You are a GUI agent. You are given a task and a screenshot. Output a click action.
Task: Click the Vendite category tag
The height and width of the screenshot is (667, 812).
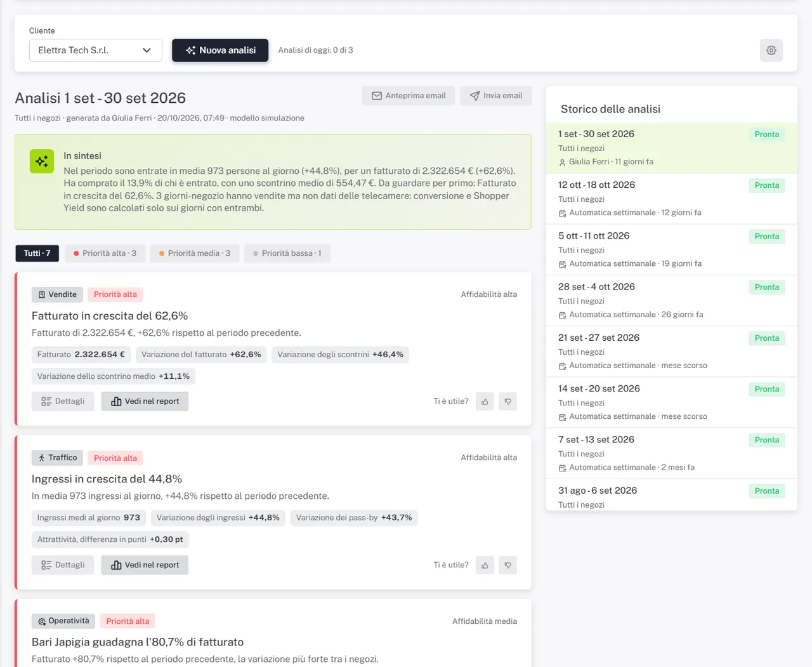[x=56, y=294]
